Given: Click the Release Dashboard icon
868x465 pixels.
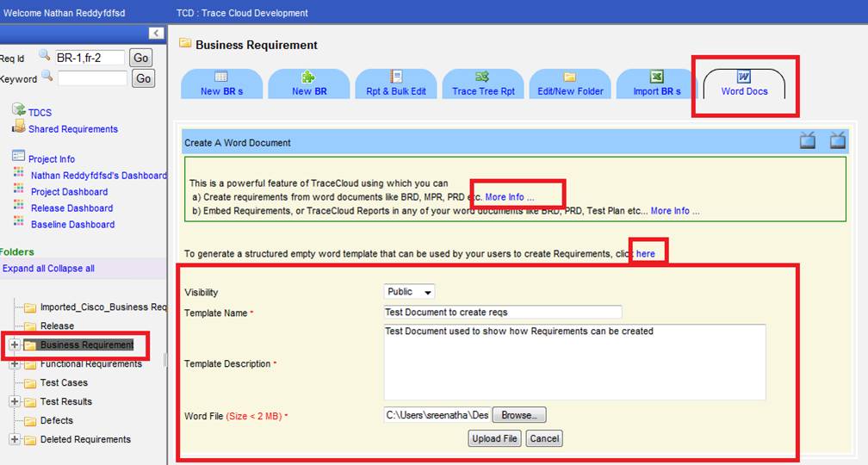Looking at the screenshot, I should 19,208.
